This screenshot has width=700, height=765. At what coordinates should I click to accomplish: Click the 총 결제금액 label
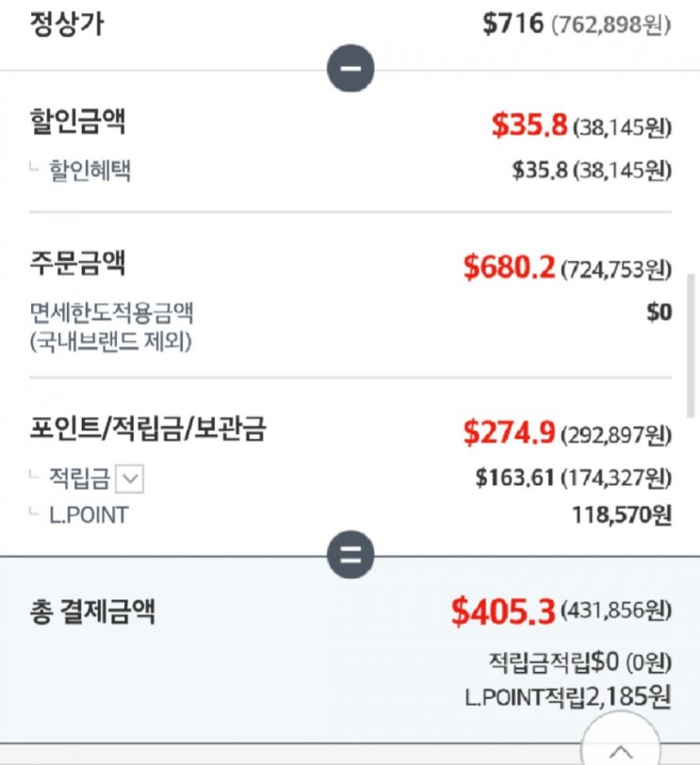(92, 611)
